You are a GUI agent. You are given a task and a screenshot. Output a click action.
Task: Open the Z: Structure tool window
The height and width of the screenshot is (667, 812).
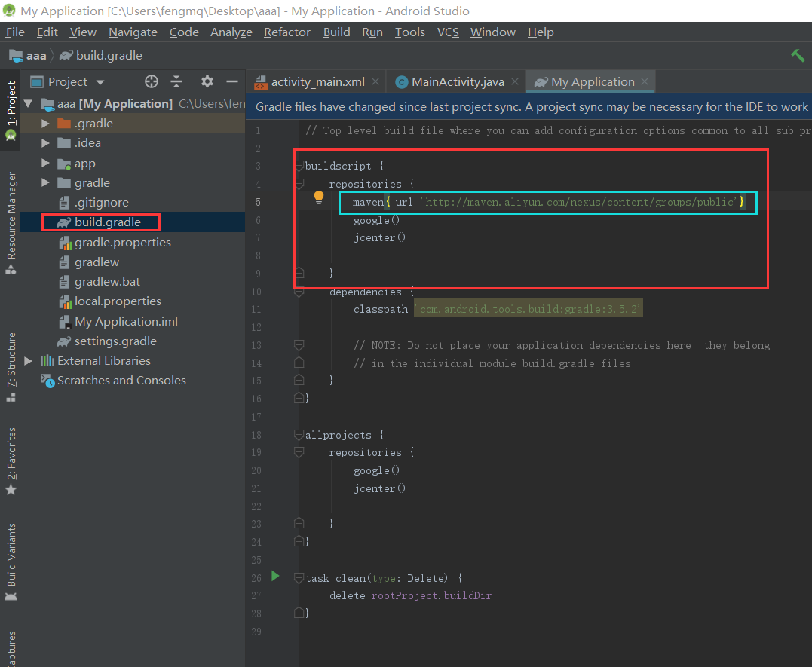[x=11, y=367]
